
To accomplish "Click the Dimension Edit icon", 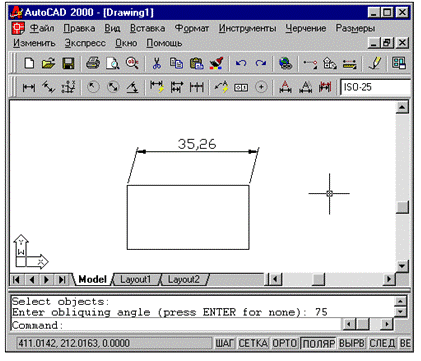I will click(x=285, y=87).
